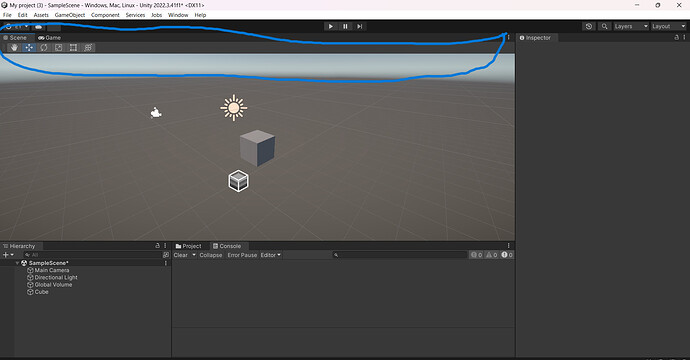Select the Rotate tool
Viewport: 690px width, 360px height.
pos(44,48)
